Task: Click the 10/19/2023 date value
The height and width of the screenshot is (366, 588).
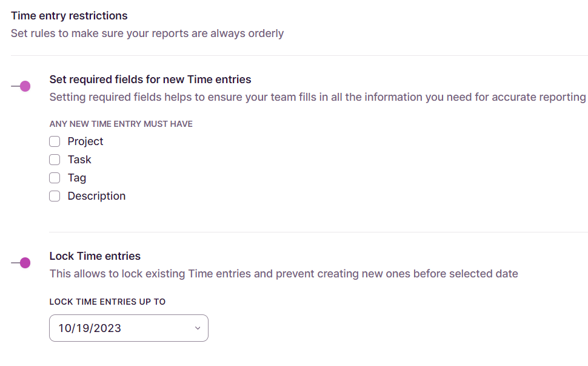Action: [90, 328]
